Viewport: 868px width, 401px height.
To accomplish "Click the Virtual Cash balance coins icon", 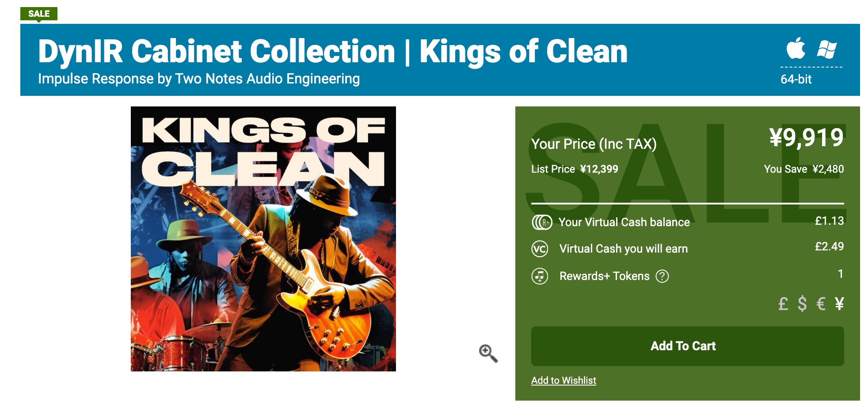I will click(541, 222).
